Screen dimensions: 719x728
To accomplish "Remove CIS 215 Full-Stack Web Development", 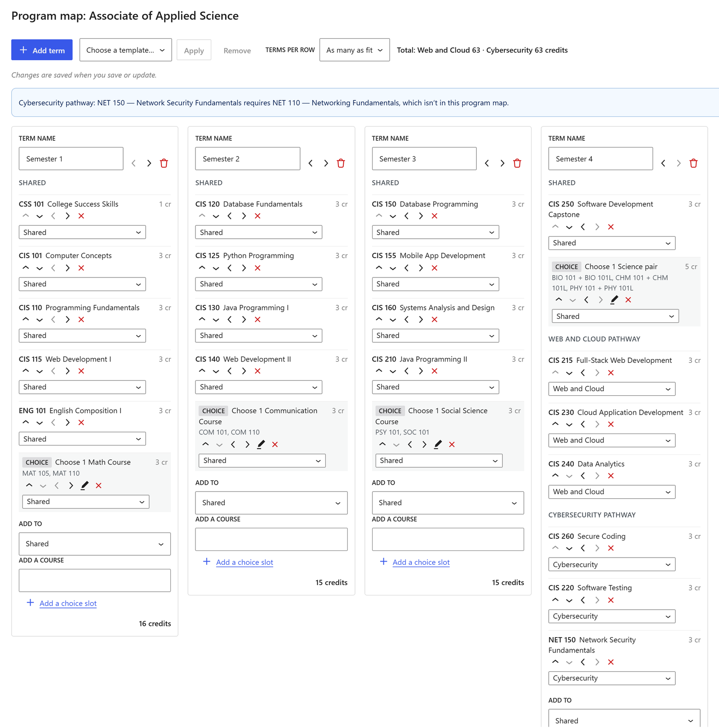I will (x=611, y=373).
